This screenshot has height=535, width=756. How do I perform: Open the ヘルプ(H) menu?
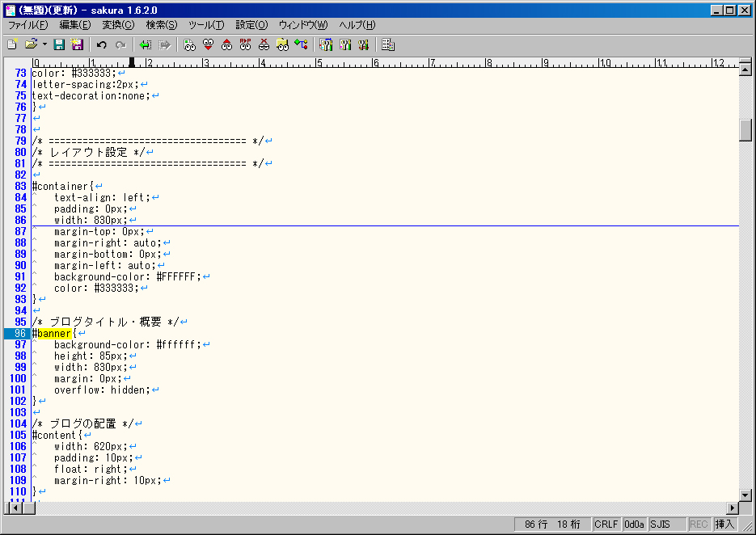pyautogui.click(x=357, y=25)
